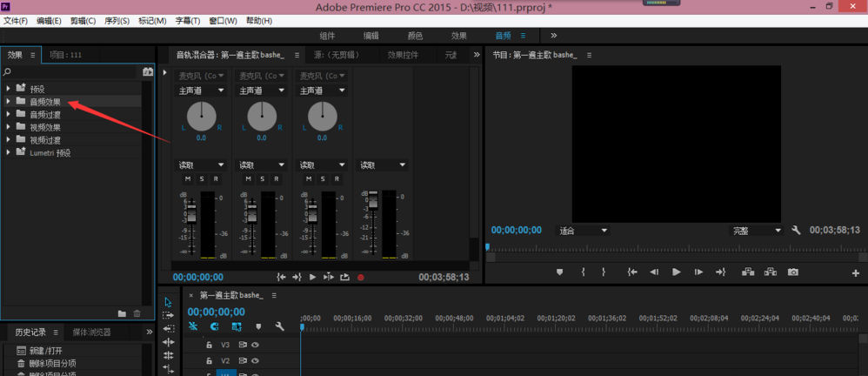Switch to the 媒体浏览器 tab
This screenshot has height=376, width=868.
tap(91, 332)
